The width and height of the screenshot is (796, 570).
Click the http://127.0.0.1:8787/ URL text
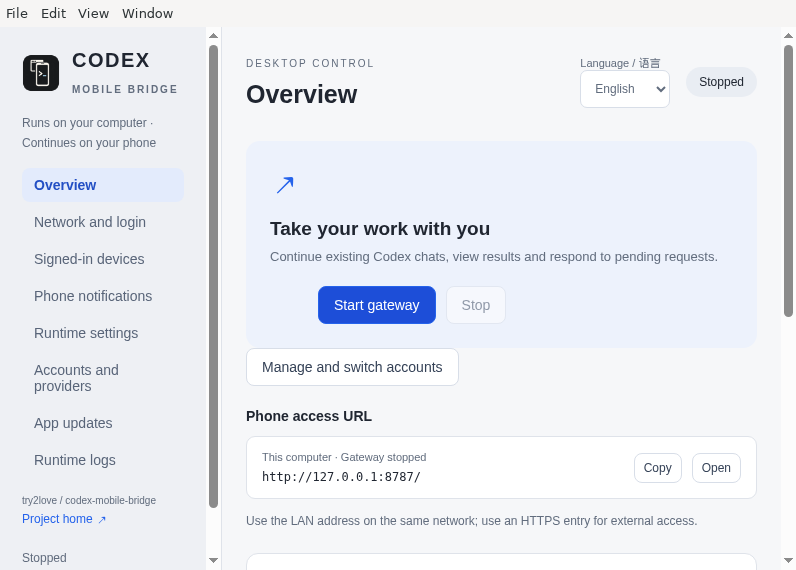341,477
